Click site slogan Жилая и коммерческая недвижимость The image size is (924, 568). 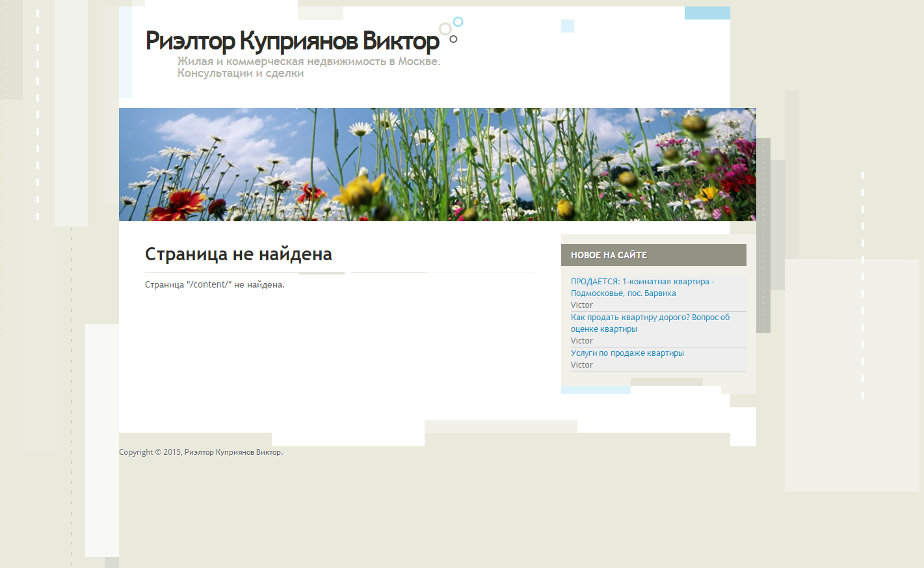309,67
